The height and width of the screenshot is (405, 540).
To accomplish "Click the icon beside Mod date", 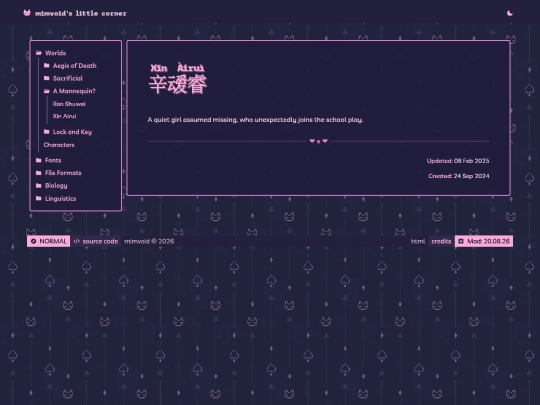I will point(461,241).
